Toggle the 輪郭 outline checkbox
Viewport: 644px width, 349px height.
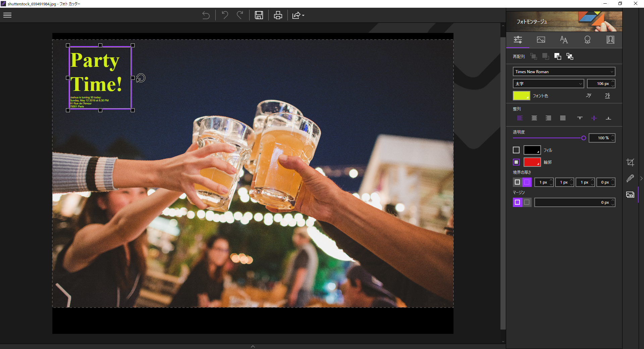516,162
